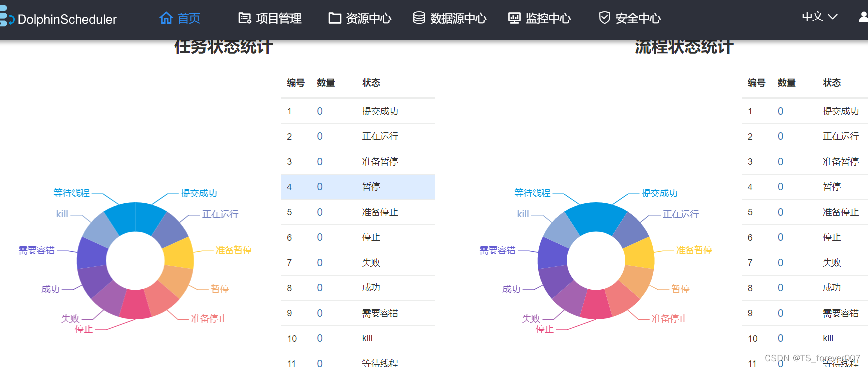
Task: Open the user account icon
Action: 863,17
